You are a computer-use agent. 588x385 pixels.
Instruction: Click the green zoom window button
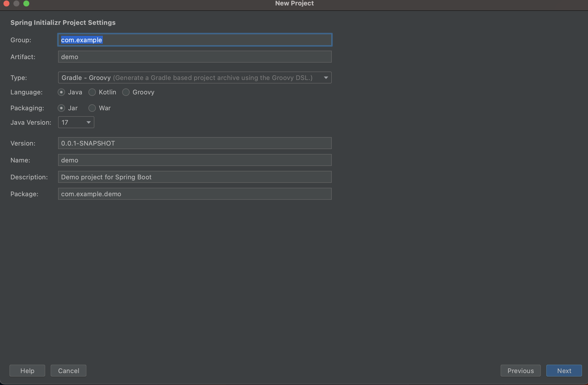pos(26,3)
